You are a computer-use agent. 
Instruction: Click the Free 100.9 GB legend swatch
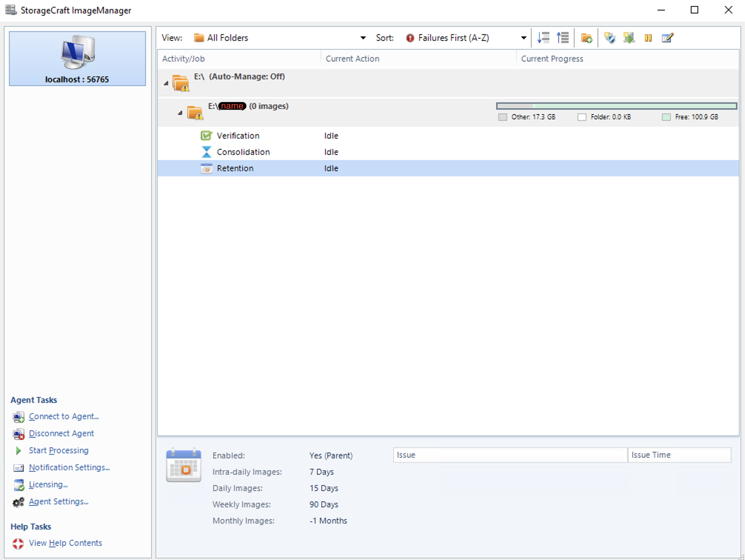(666, 117)
